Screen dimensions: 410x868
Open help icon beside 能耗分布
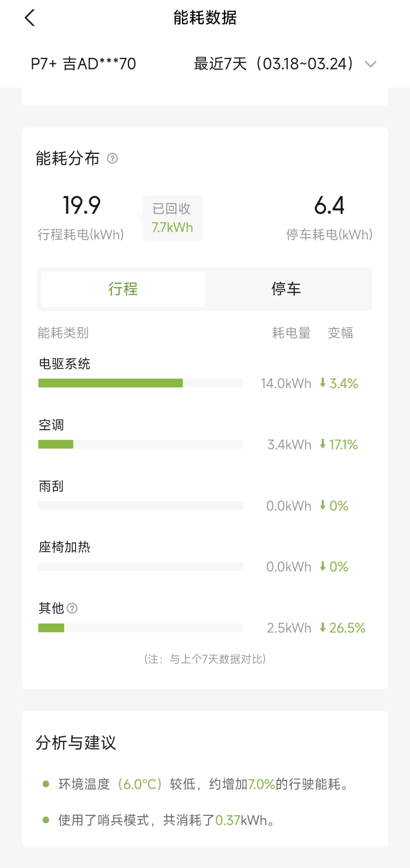coord(112,158)
